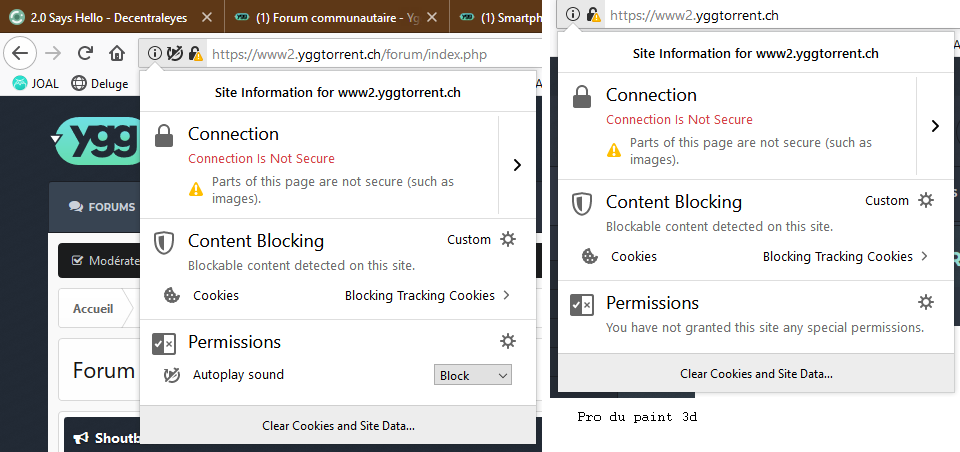This screenshot has width=960, height=452.
Task: Open the Deluge bookmark
Action: coord(100,83)
